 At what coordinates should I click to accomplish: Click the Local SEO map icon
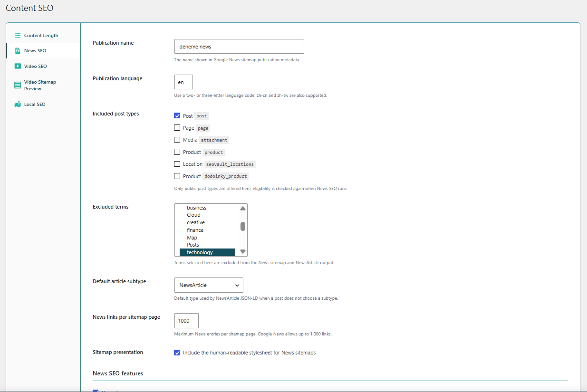pos(18,104)
